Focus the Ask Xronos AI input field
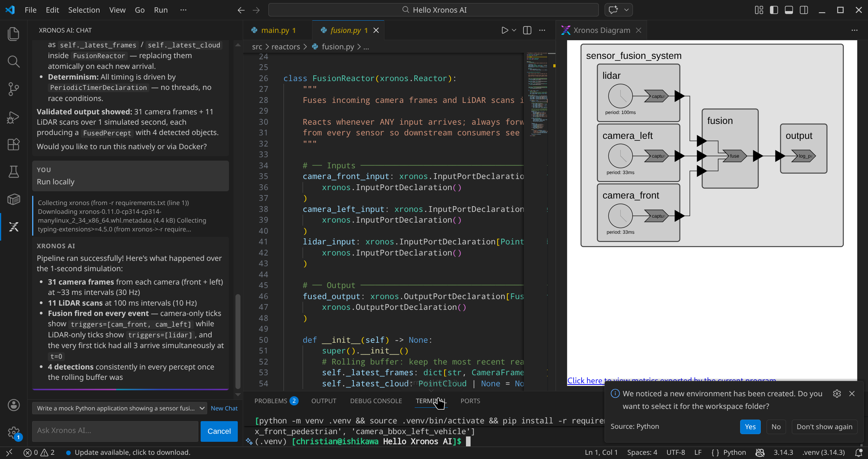Image resolution: width=868 pixels, height=459 pixels. (115, 431)
